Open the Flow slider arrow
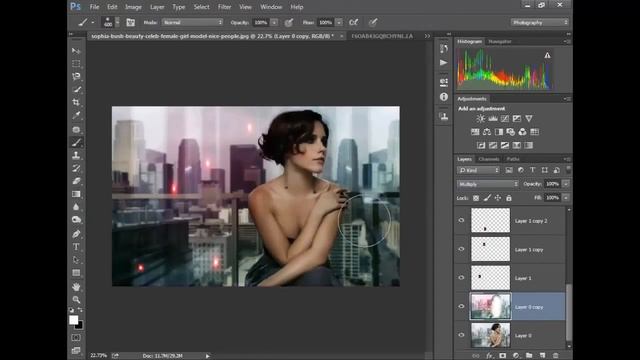Image resolution: width=640 pixels, height=360 pixels. (x=339, y=22)
